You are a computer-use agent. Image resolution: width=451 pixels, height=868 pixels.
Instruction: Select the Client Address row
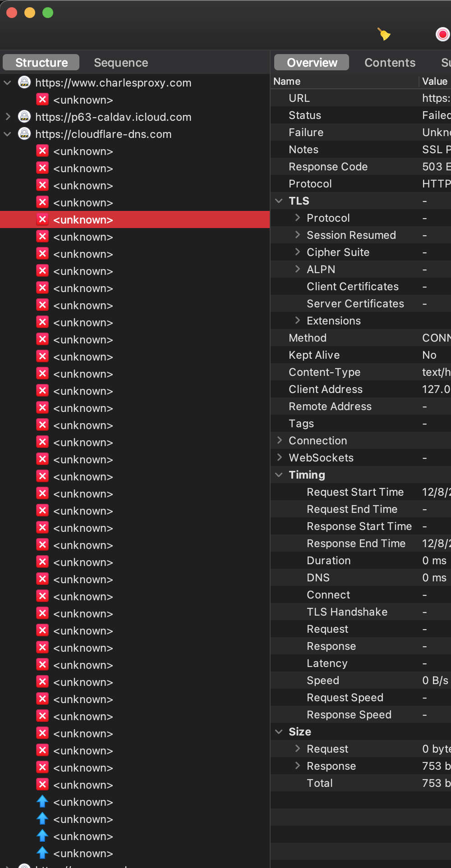(x=361, y=389)
